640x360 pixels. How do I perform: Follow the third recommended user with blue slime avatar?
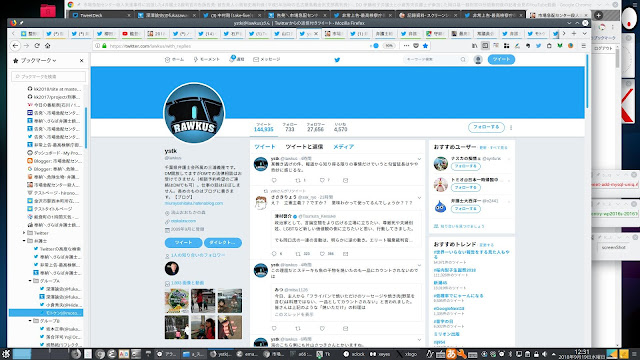[466, 209]
